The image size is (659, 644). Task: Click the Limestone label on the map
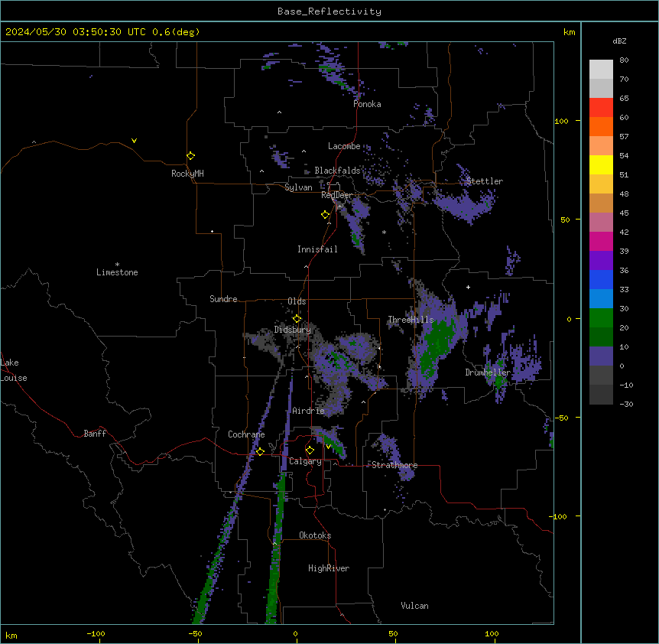tap(117, 272)
